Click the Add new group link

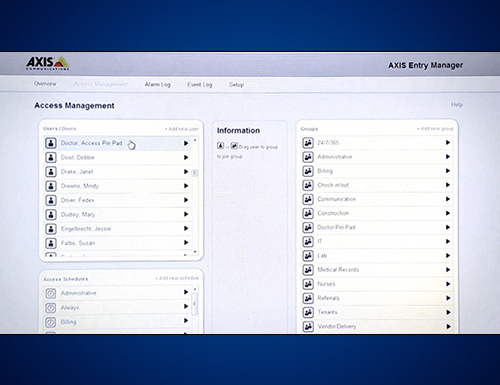[435, 129]
